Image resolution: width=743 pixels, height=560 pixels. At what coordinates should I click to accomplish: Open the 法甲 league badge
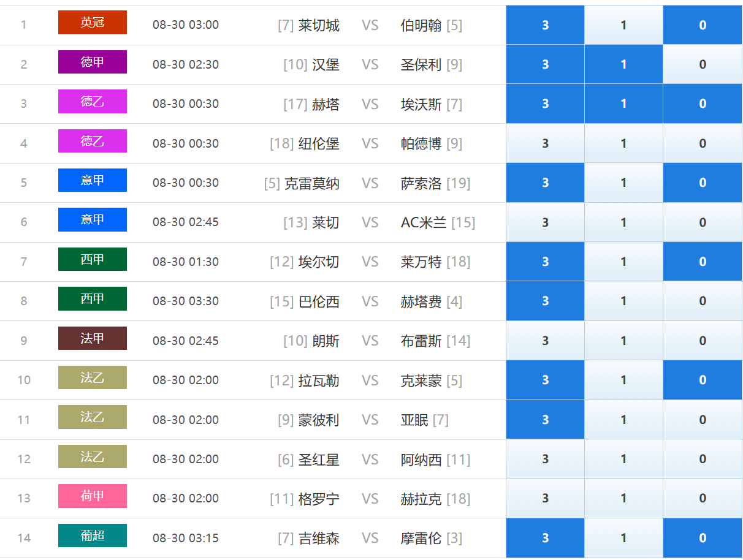click(x=93, y=338)
